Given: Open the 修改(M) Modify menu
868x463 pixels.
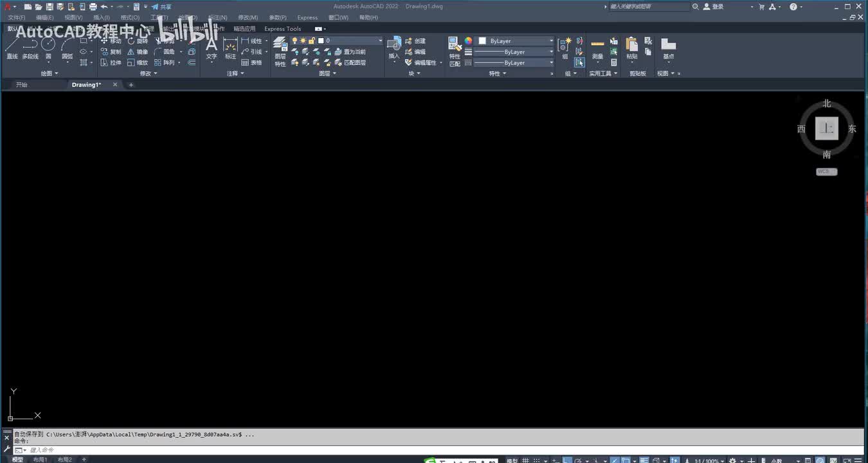Looking at the screenshot, I should [248, 17].
